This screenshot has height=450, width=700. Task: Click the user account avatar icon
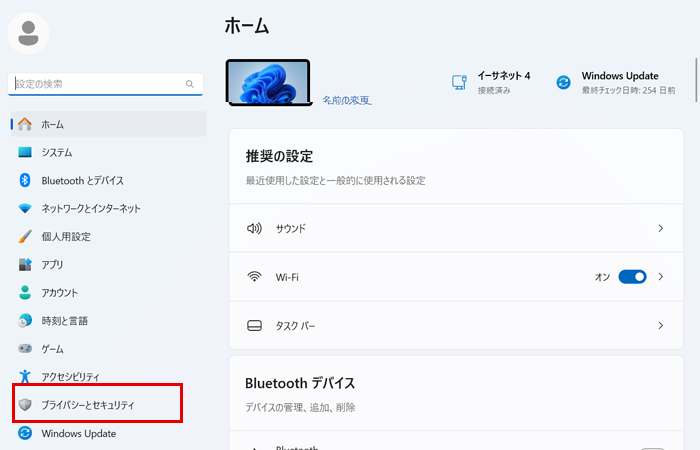[x=28, y=33]
